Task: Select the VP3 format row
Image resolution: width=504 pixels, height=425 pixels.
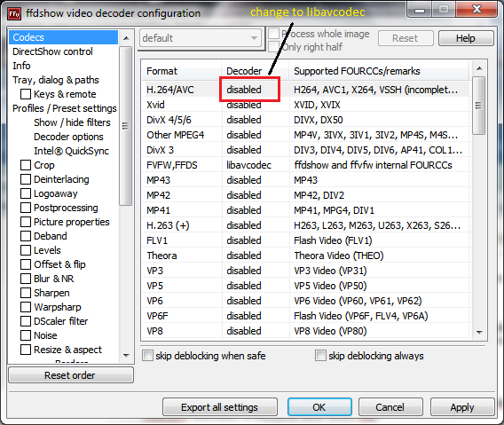Action: click(305, 271)
